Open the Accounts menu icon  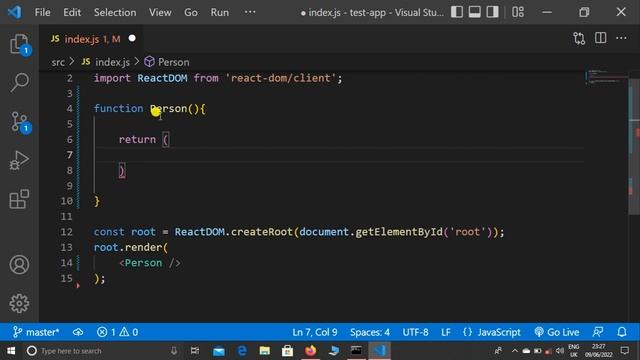pyautogui.click(x=19, y=264)
